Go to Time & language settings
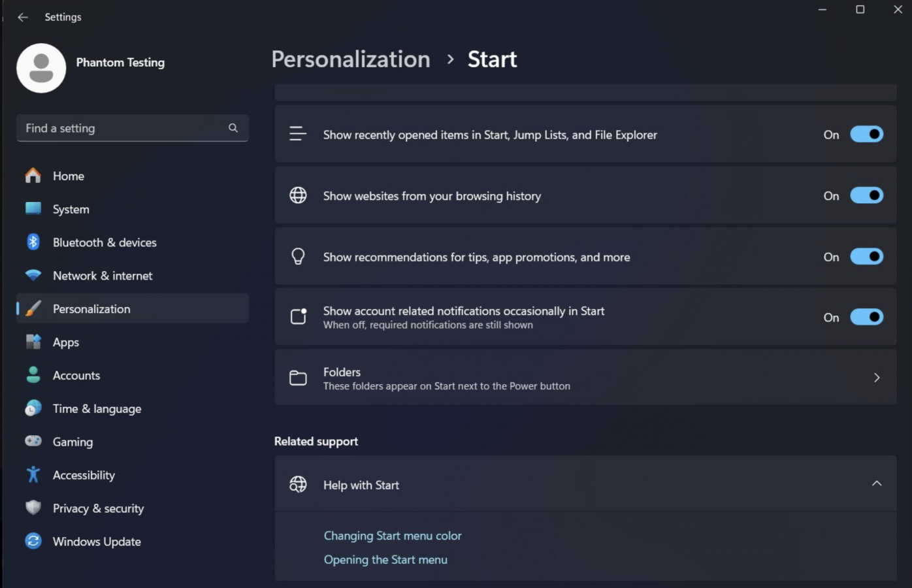The image size is (912, 588). [x=97, y=409]
